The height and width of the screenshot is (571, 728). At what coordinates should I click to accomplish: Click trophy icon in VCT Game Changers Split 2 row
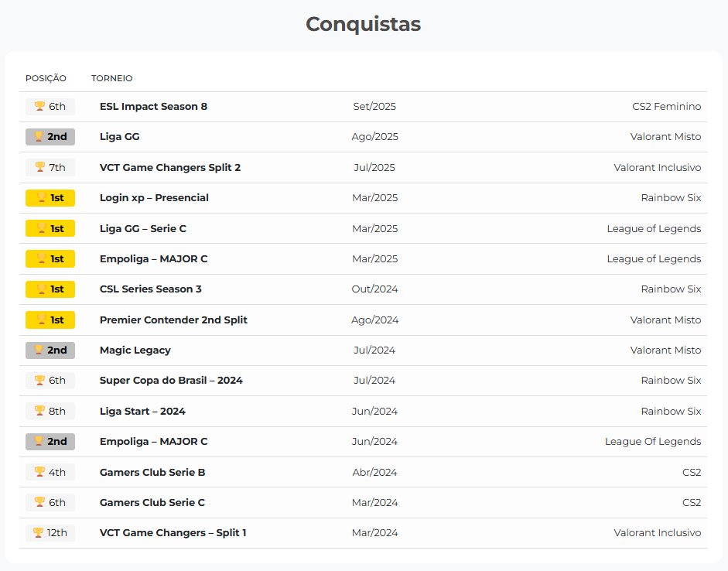click(40, 167)
